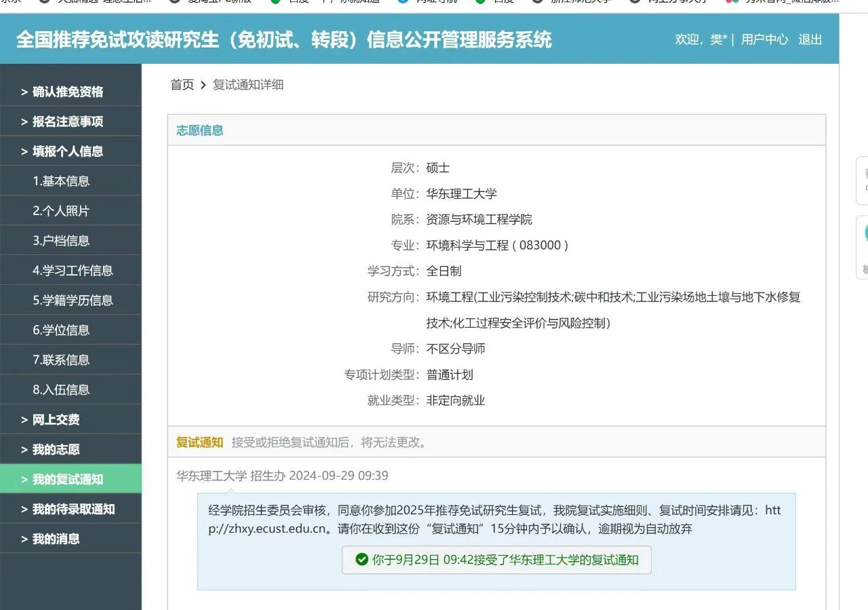868x610 pixels.
Task: Click the orange 复试通知 section heading
Action: [x=200, y=442]
